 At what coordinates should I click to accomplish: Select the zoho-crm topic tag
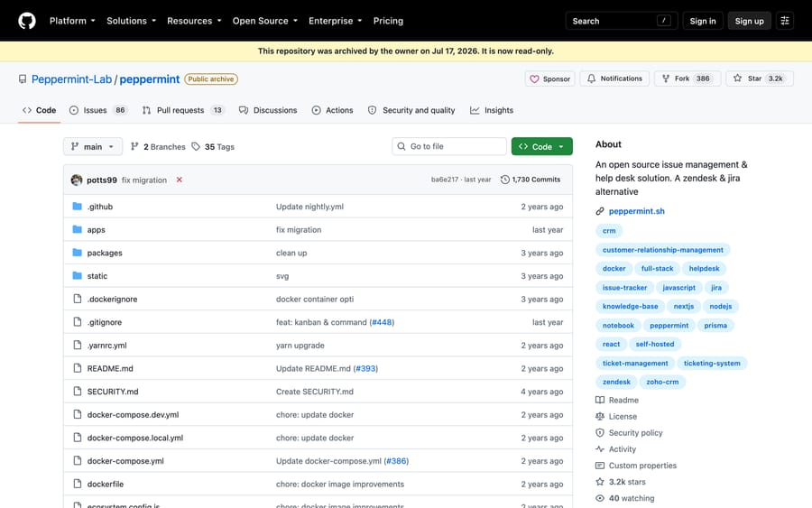pyautogui.click(x=662, y=382)
